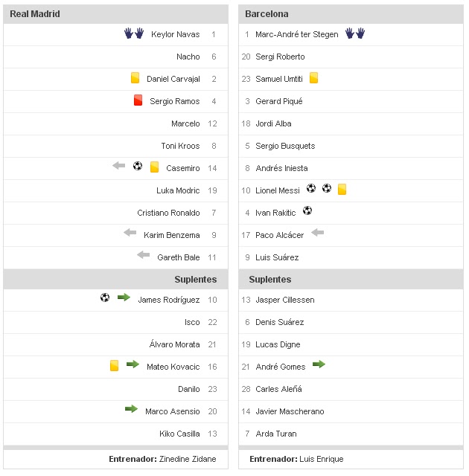Click the substituted-off arrow next to Gareth Bale
The height and width of the screenshot is (476, 469).
144,255
